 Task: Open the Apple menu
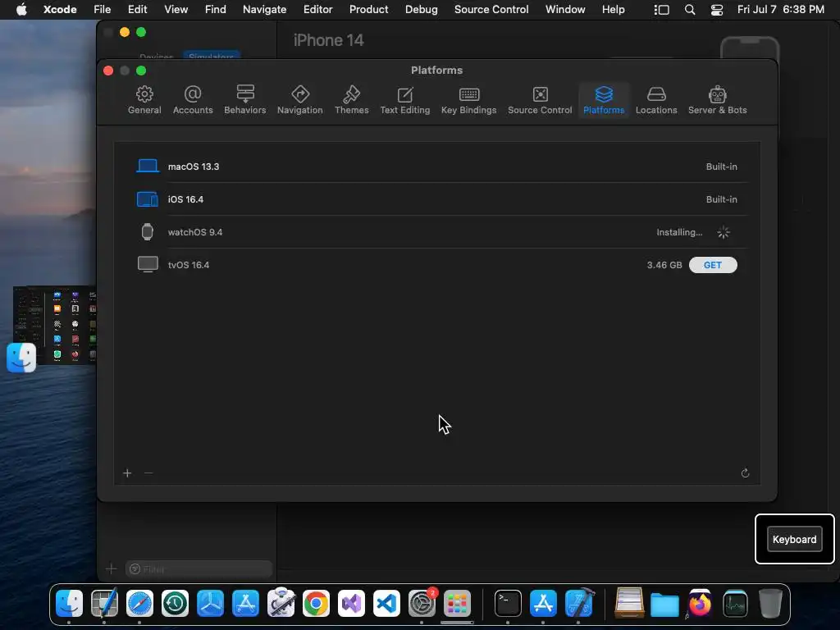(21, 10)
